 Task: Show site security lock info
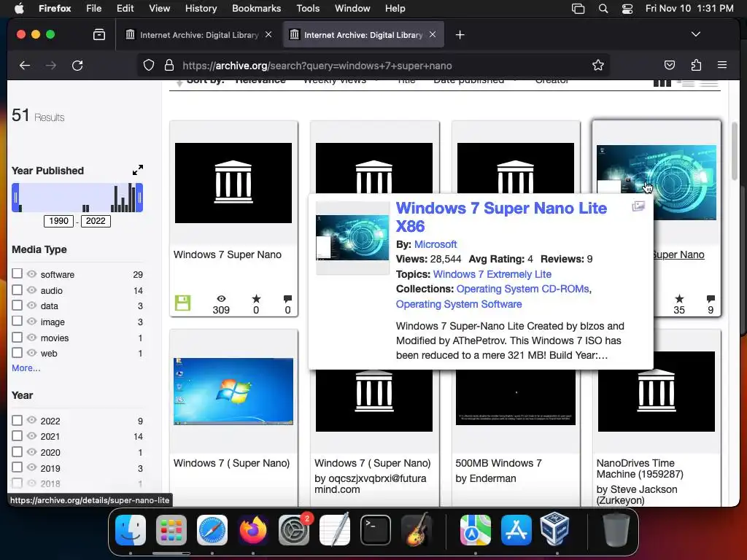pyautogui.click(x=169, y=65)
